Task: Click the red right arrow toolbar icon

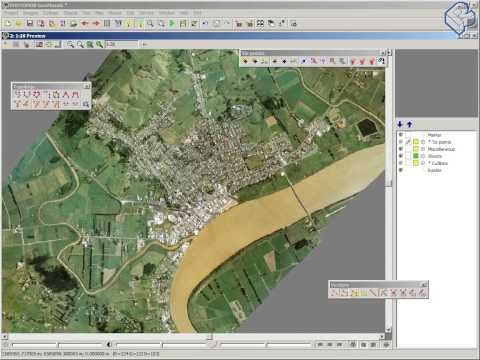Action: click(x=96, y=23)
